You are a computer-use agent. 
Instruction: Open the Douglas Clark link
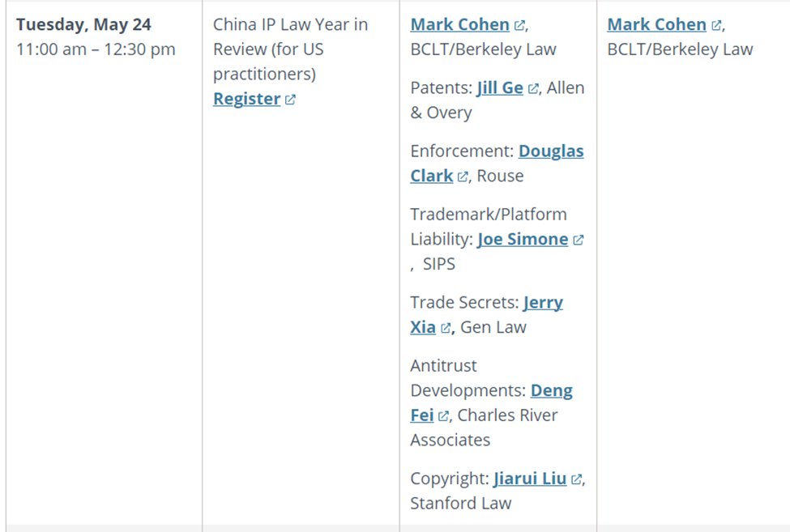(x=550, y=151)
